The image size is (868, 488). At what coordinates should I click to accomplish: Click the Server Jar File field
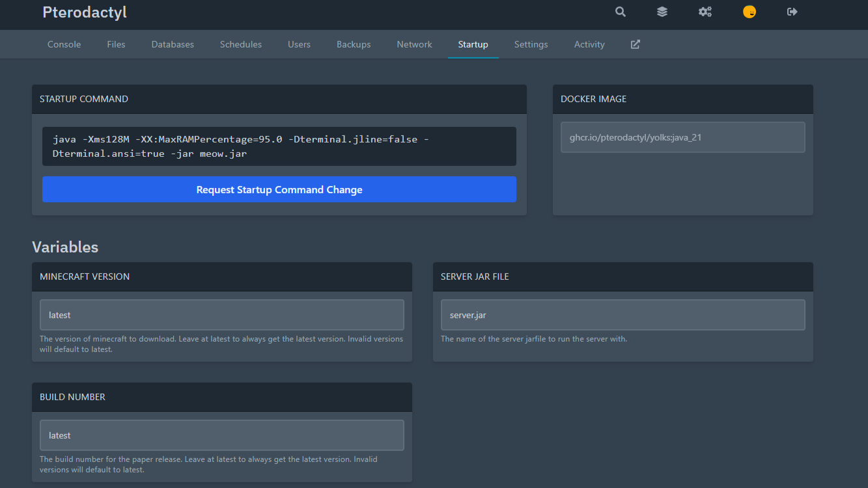[623, 314]
